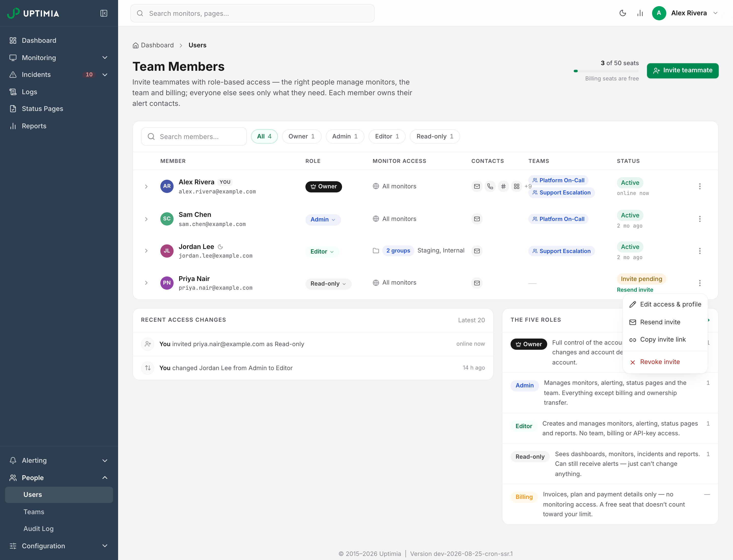Viewport: 733px width, 560px height.
Task: Click the home icon in breadcrumb
Action: [135, 45]
